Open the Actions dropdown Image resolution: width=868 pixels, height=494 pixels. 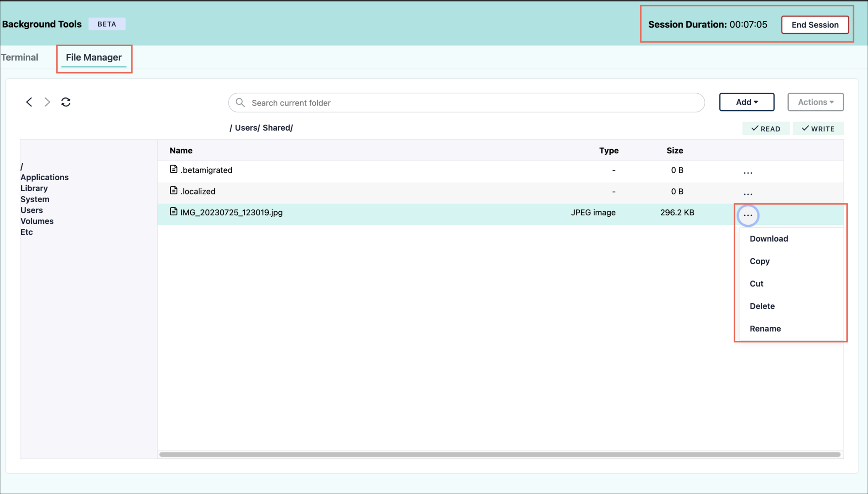[815, 102]
